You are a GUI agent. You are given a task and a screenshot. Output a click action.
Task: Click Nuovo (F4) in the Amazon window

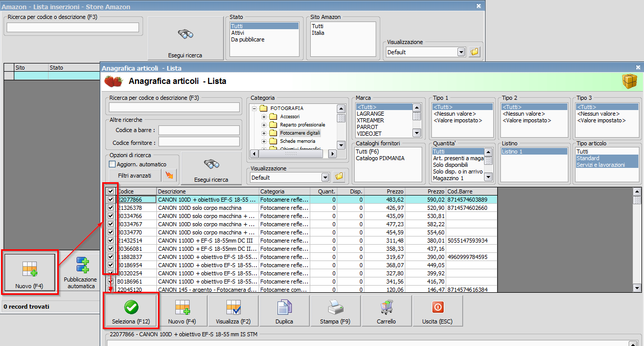tap(29, 272)
